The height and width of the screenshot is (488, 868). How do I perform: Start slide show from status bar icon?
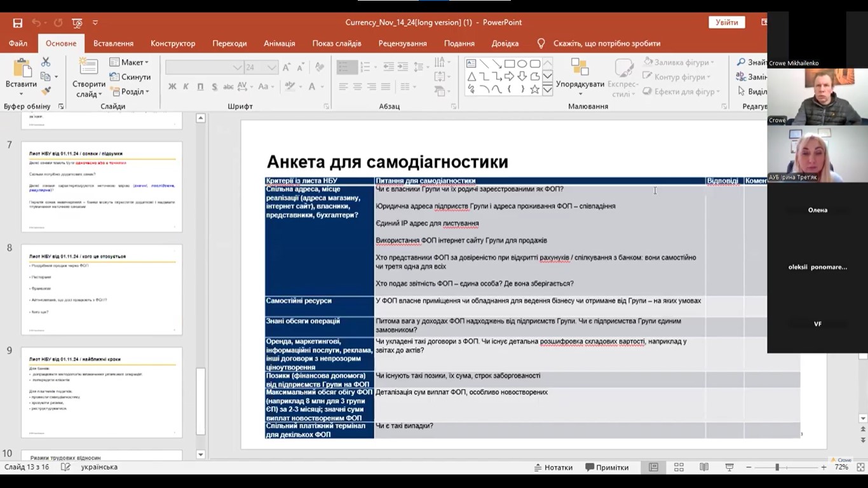pyautogui.click(x=729, y=467)
